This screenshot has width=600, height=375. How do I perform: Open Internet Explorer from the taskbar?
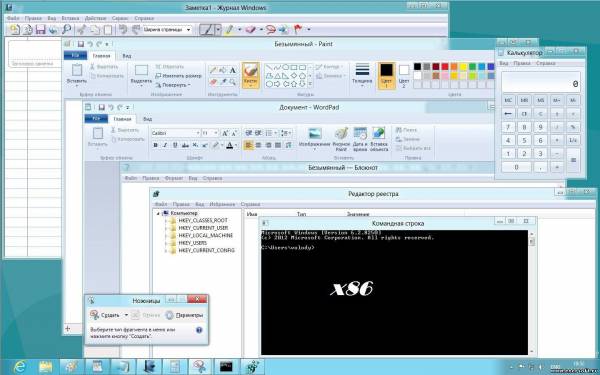(x=19, y=367)
